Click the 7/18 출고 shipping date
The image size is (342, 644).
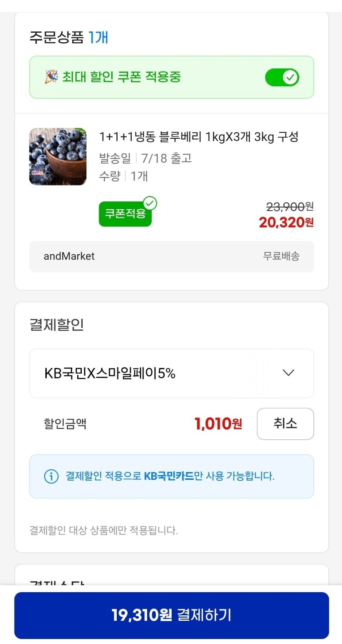(x=166, y=158)
